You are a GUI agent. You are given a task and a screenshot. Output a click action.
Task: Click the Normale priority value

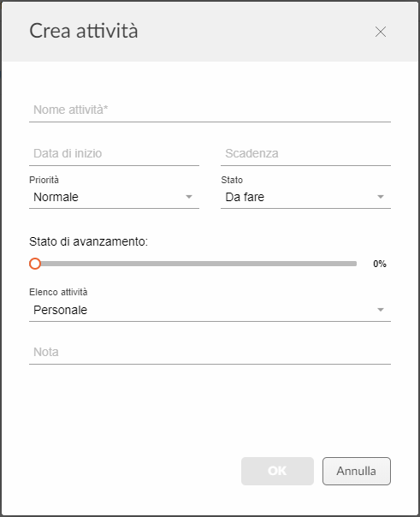56,197
